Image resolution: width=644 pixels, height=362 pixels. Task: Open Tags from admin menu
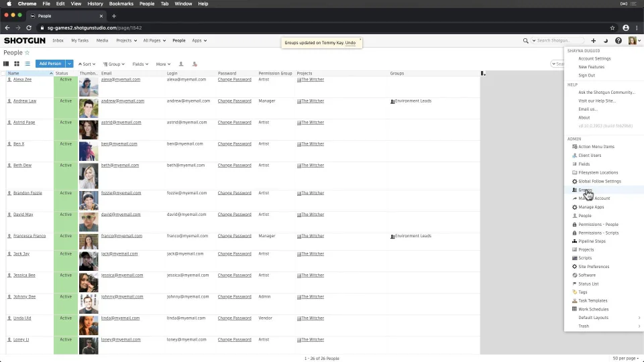tap(582, 292)
